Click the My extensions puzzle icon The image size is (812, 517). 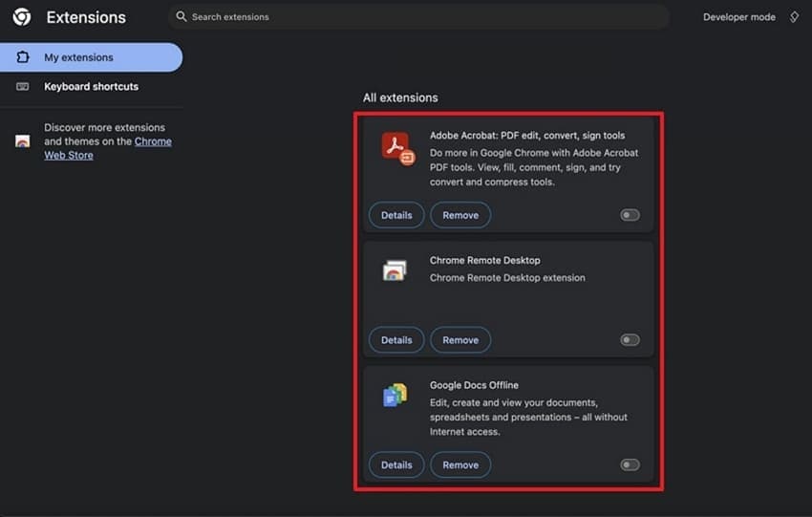pos(23,57)
